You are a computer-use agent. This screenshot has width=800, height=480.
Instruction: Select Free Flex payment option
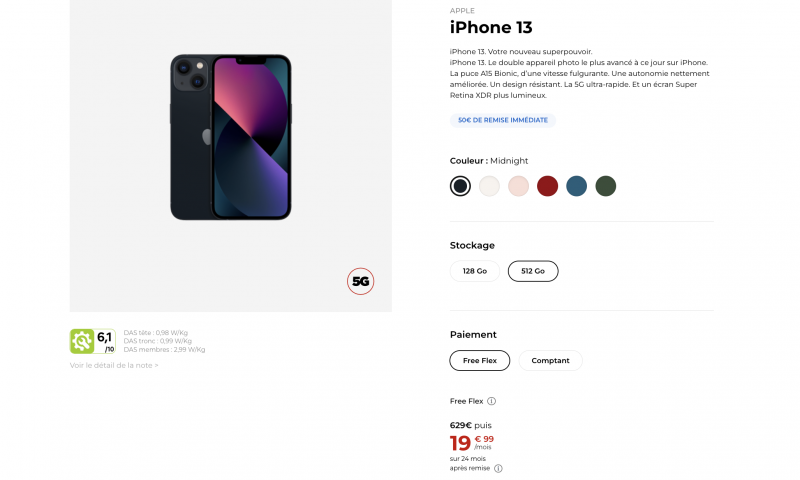tap(480, 360)
